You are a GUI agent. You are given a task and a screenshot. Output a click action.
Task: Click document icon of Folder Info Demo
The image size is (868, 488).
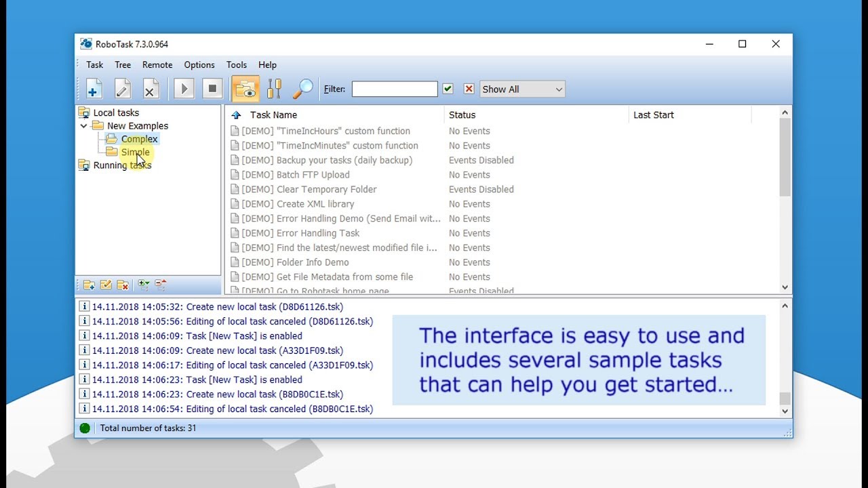pyautogui.click(x=235, y=262)
